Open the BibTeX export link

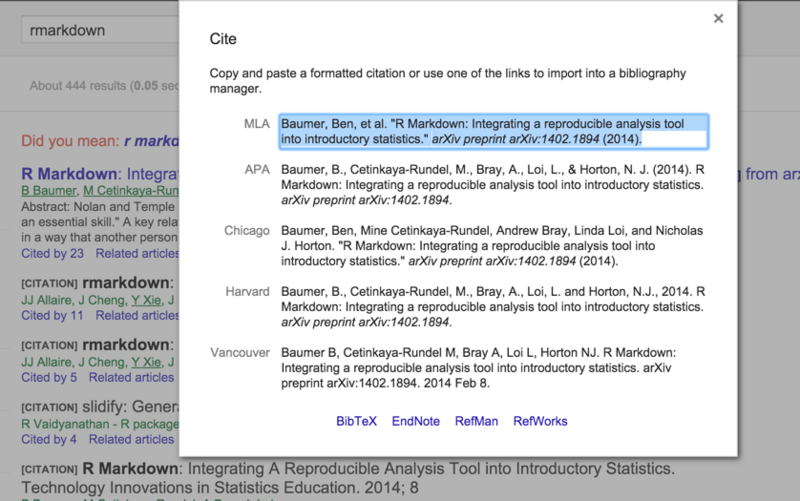click(356, 421)
